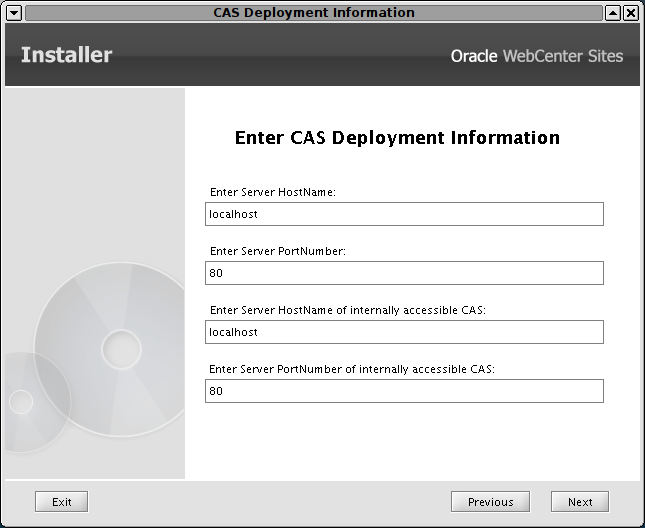Click 'Enter Server PortNumber of internally accessible CAS:' label
The height and width of the screenshot is (528, 645).
tap(352, 369)
